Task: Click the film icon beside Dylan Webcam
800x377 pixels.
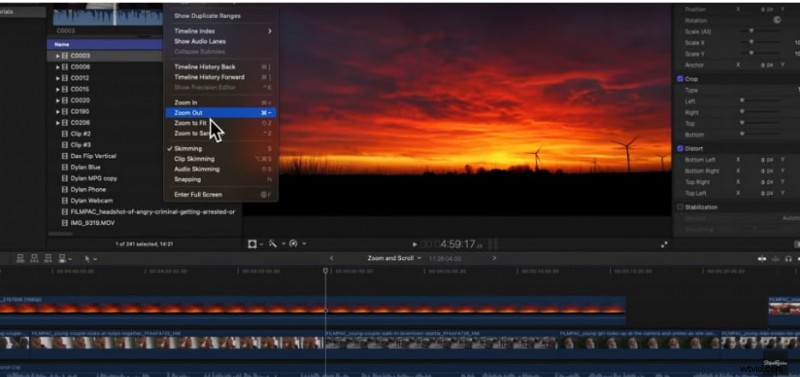Action: (65, 201)
